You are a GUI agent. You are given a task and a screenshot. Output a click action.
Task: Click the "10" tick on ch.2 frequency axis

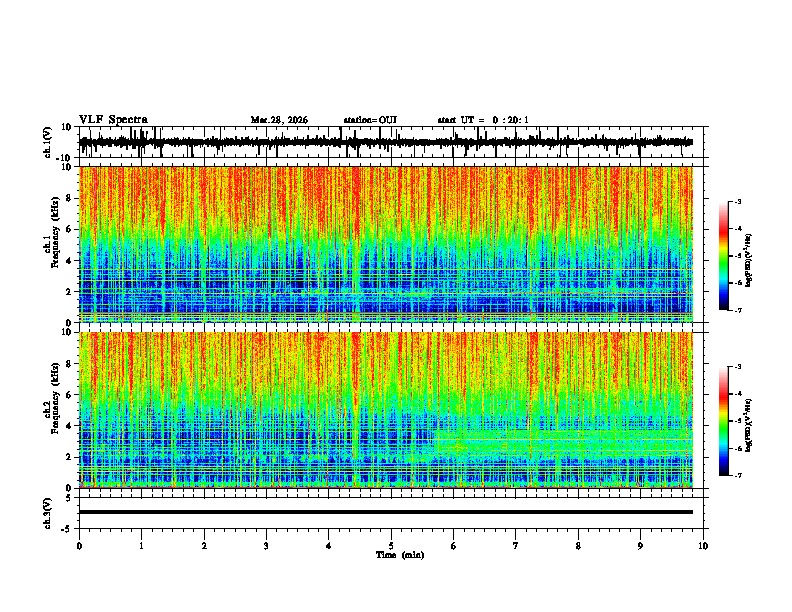pos(67,332)
